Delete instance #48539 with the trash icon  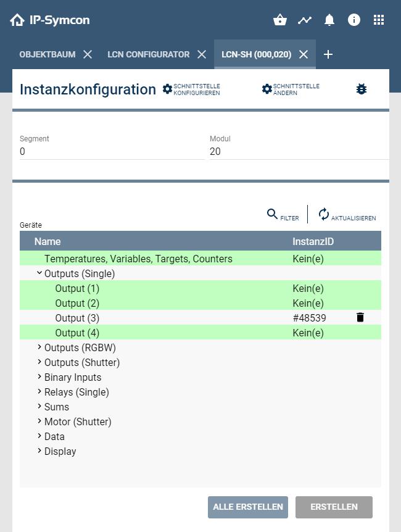(x=360, y=317)
